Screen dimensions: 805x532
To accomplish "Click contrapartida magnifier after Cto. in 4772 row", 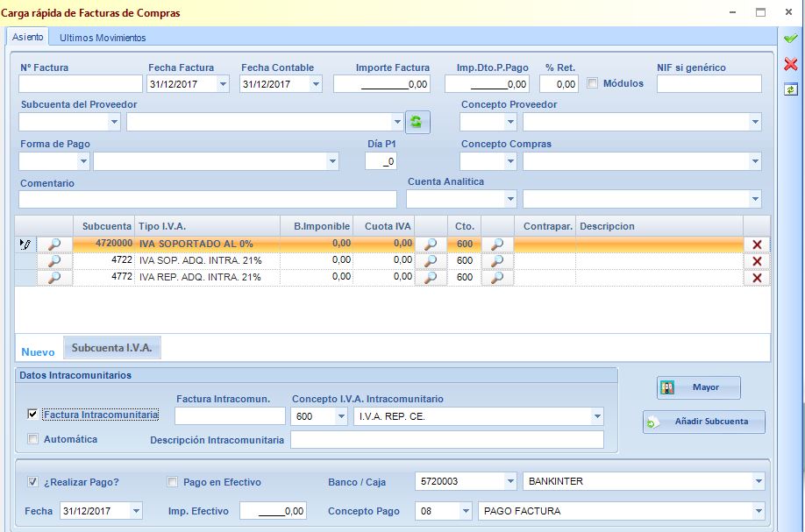I will click(x=497, y=278).
